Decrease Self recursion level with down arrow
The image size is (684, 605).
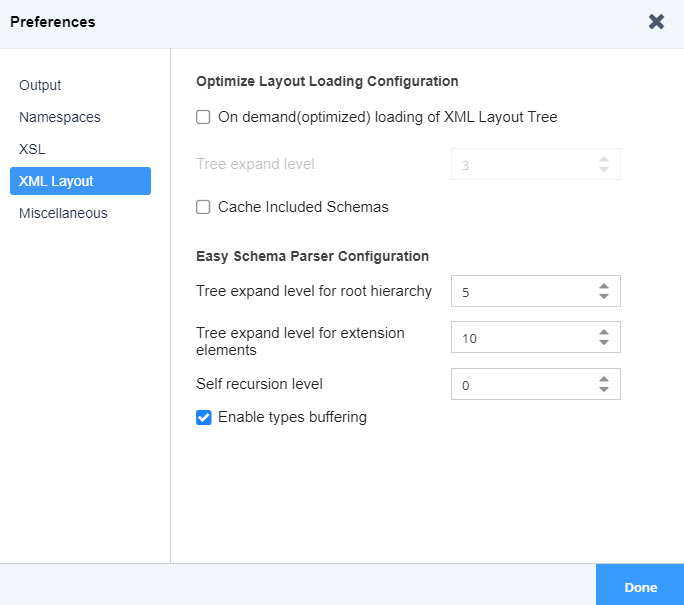point(603,389)
